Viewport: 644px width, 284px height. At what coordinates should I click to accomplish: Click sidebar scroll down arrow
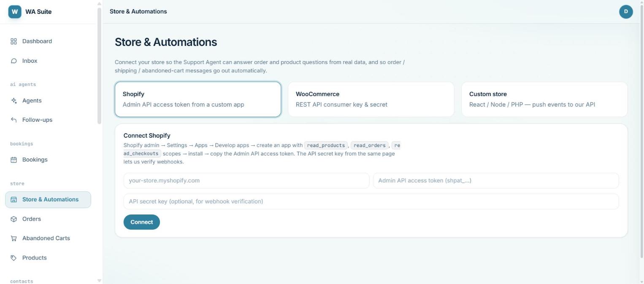(x=100, y=281)
